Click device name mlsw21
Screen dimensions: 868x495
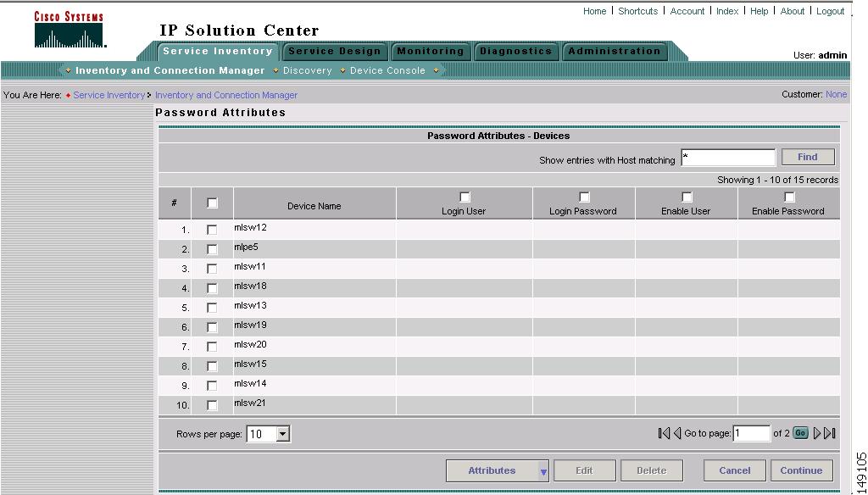[x=250, y=403]
